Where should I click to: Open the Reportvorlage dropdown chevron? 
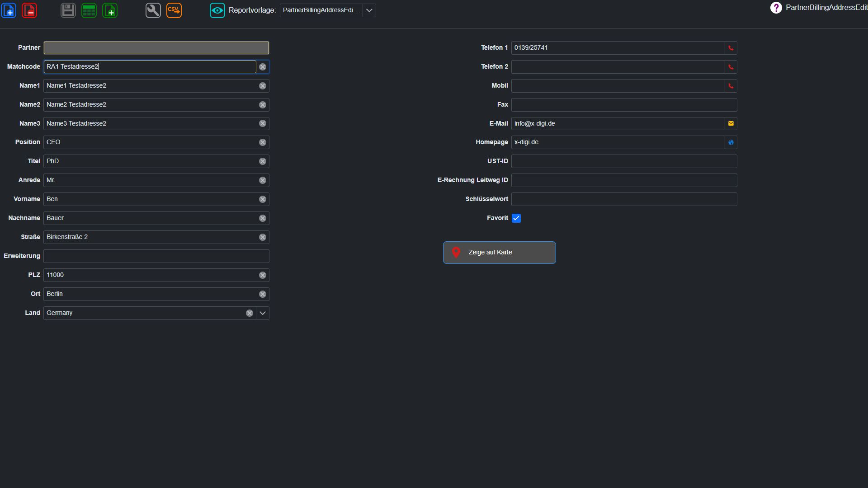click(x=369, y=10)
